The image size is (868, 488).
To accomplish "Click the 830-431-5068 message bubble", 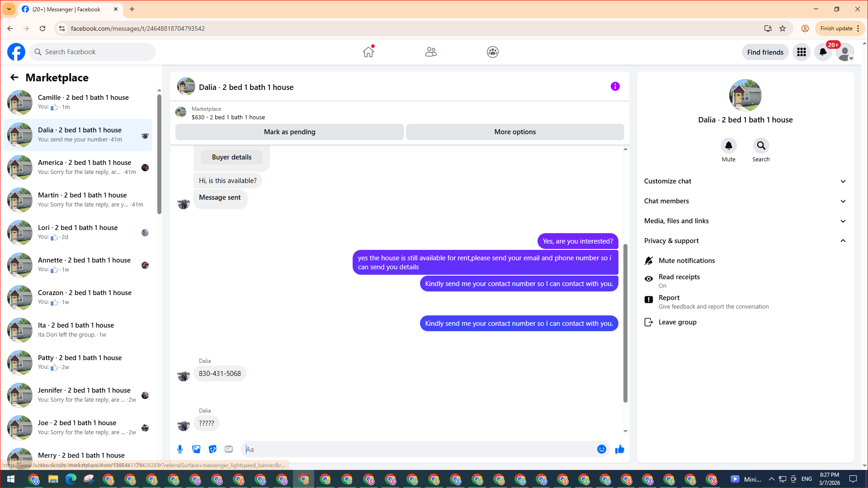I will tap(220, 374).
